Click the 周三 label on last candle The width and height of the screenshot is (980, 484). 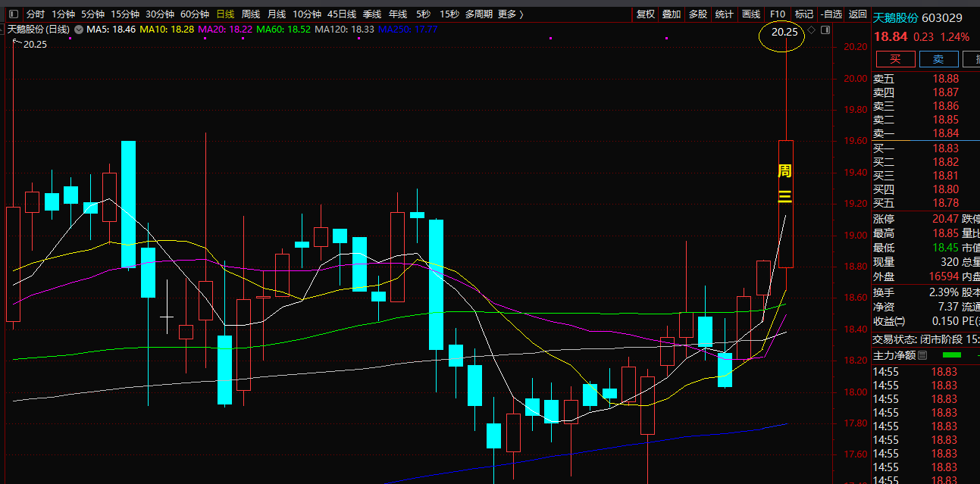point(785,184)
